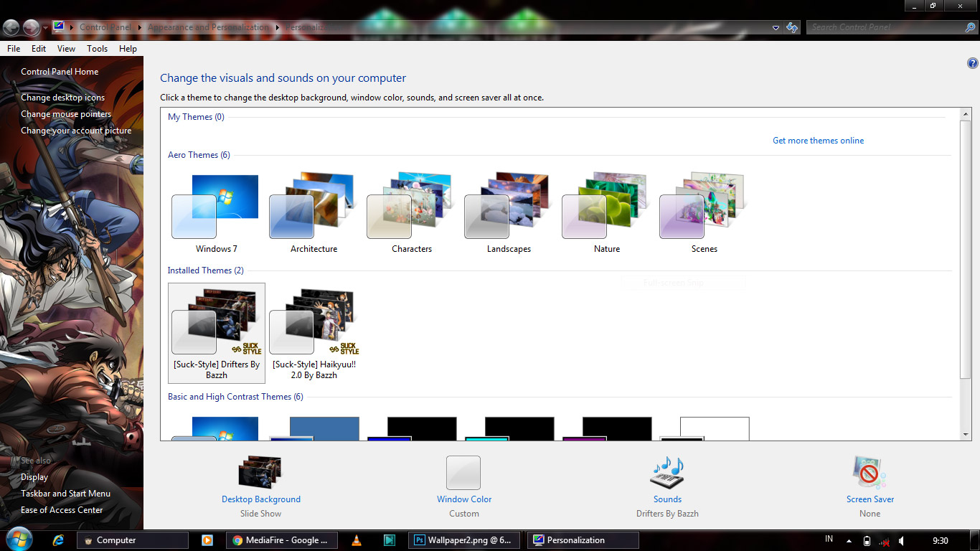Image resolution: width=980 pixels, height=551 pixels.
Task: Open the Screen Saver icon
Action: pyautogui.click(x=870, y=473)
